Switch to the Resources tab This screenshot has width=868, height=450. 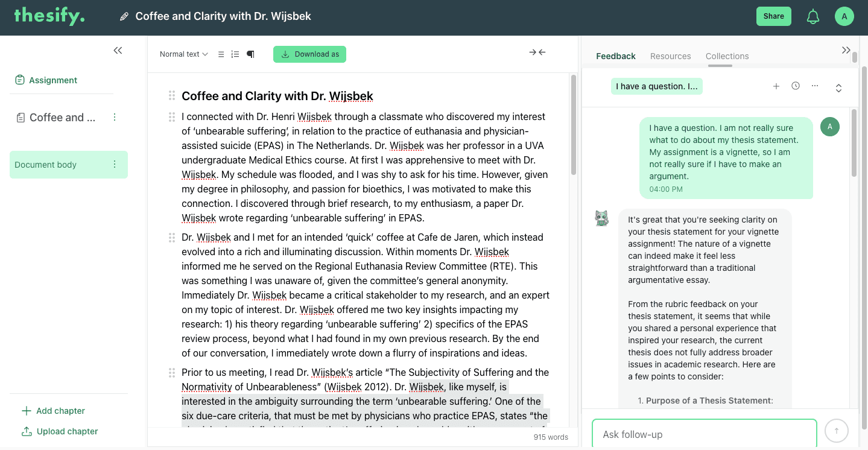tap(670, 56)
